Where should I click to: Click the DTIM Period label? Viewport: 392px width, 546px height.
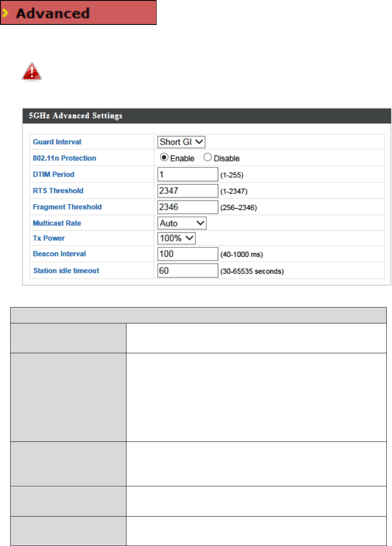[53, 174]
